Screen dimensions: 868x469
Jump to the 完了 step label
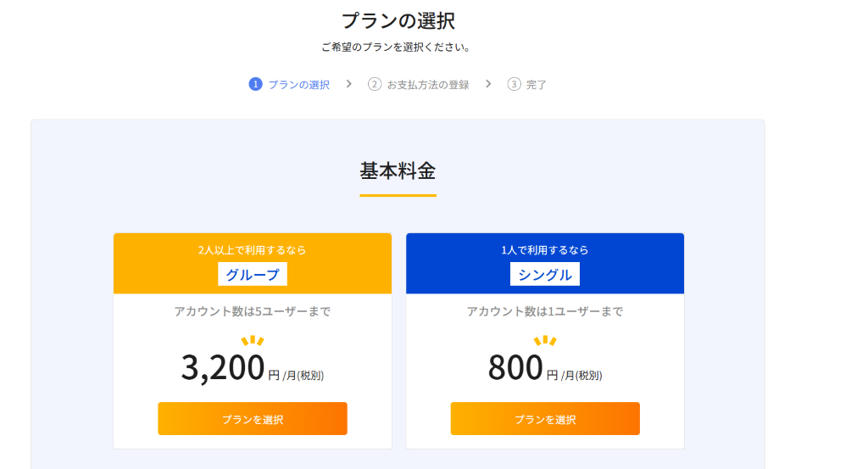(537, 85)
